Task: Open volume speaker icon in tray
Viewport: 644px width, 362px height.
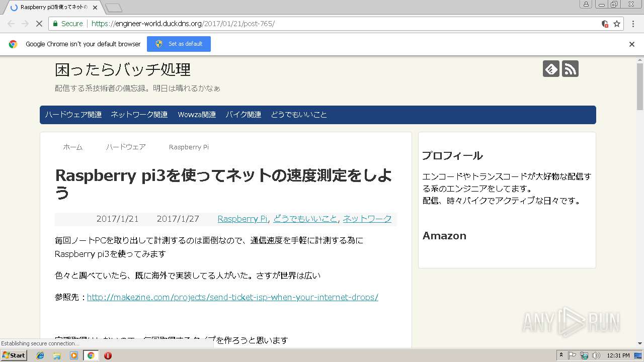Action: point(596,355)
